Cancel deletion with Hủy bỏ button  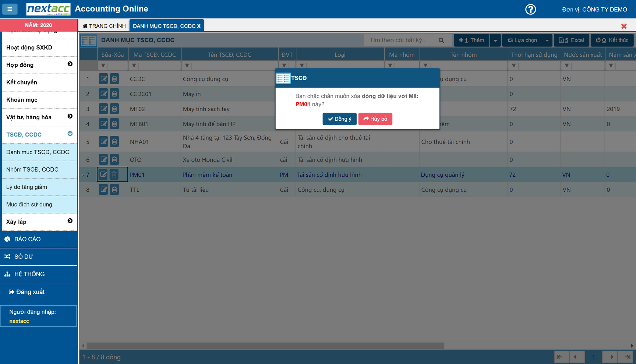click(x=375, y=119)
